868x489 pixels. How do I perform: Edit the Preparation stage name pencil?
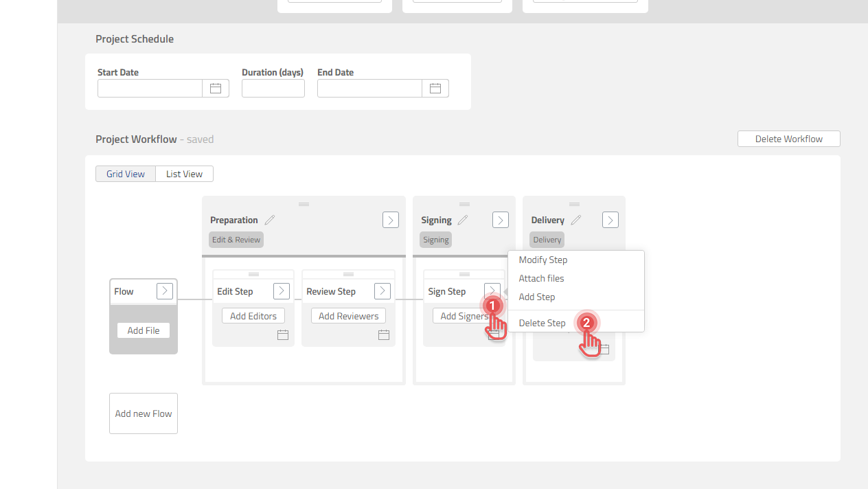click(x=270, y=220)
